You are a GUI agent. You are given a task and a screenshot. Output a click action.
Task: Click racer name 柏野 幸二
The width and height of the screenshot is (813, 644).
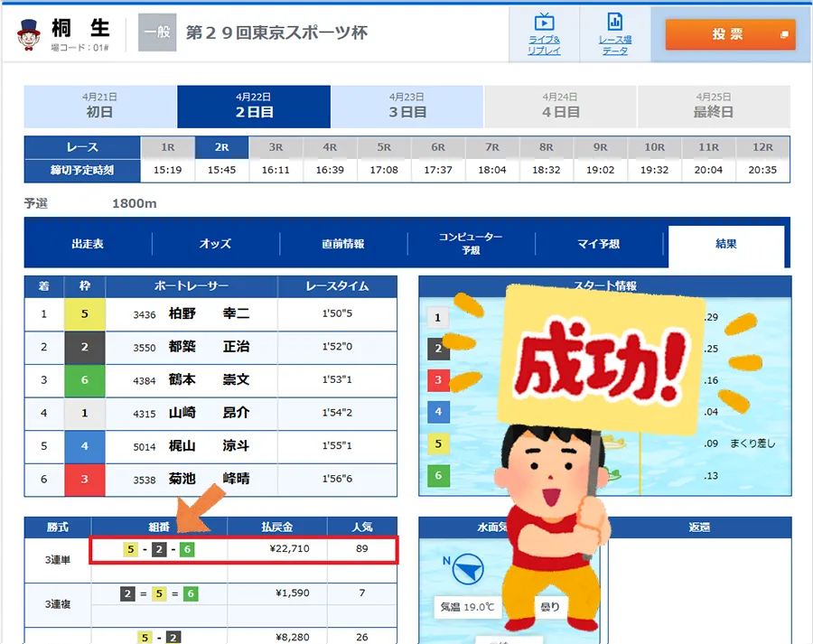click(x=209, y=314)
